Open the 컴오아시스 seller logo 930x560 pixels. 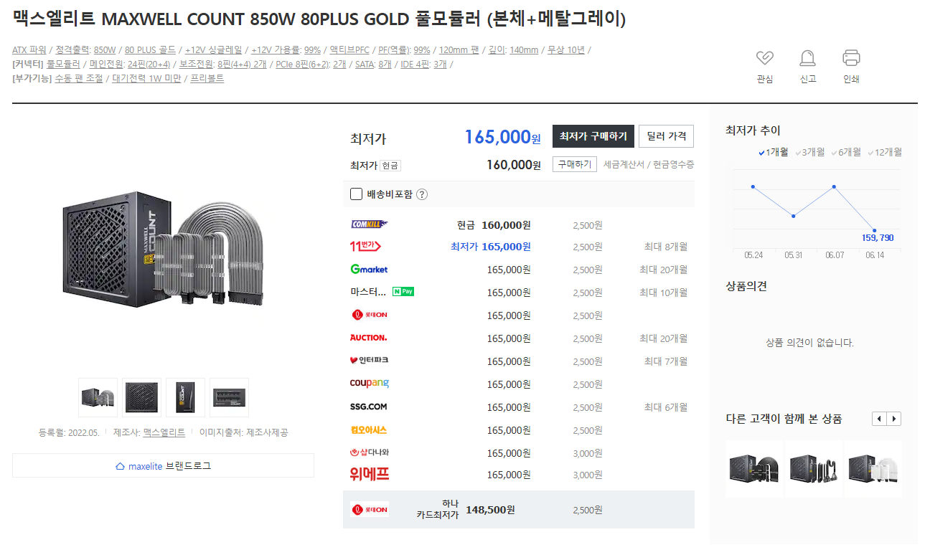(368, 430)
